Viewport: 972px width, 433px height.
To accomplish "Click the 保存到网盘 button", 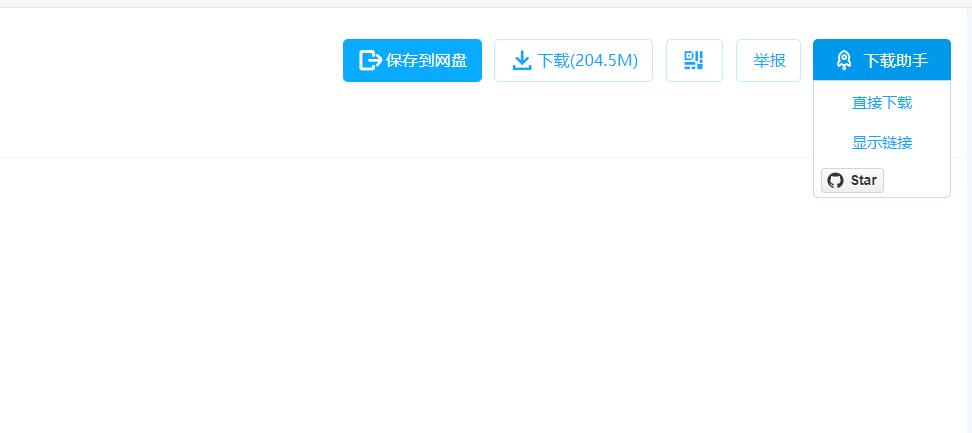I will [x=412, y=60].
